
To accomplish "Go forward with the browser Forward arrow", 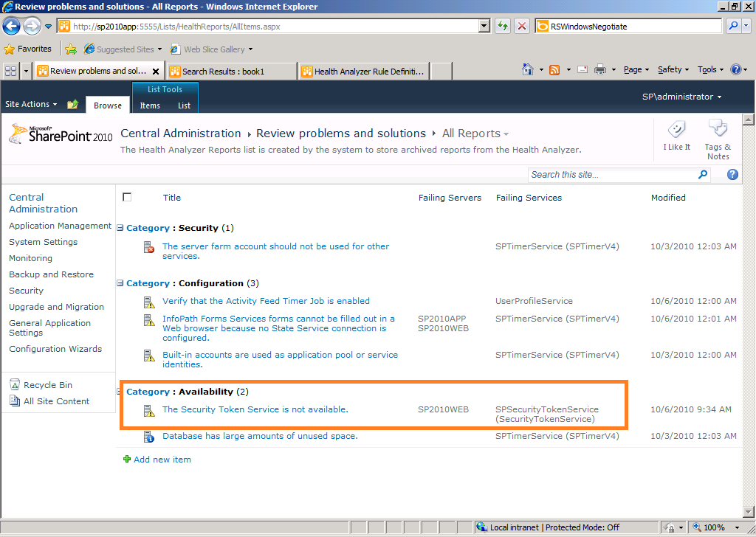I will (x=32, y=26).
